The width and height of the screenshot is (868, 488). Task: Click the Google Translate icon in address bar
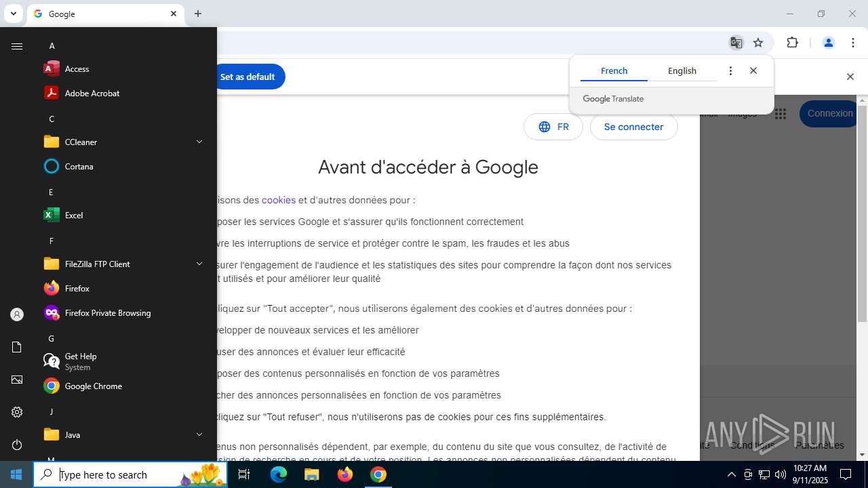point(736,43)
